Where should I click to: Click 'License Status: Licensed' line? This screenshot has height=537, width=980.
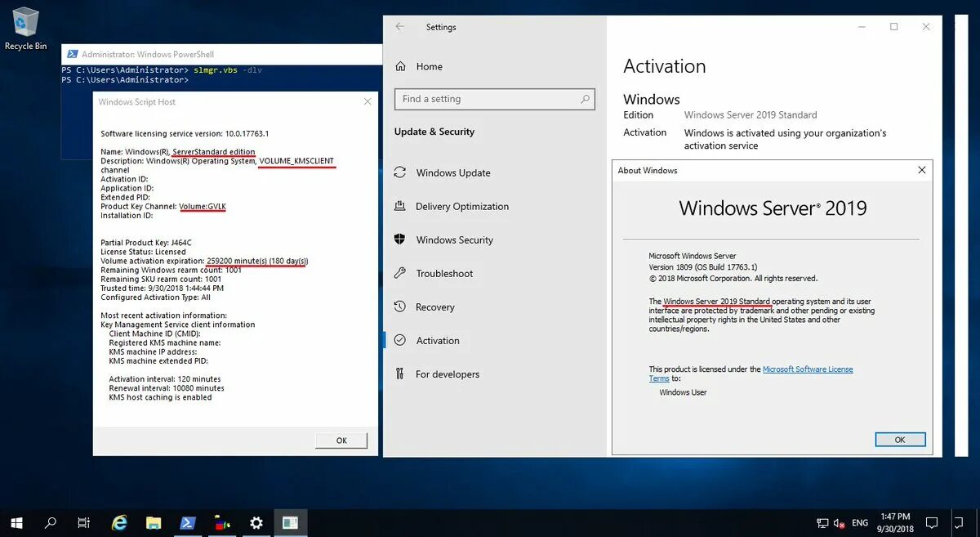click(x=141, y=252)
